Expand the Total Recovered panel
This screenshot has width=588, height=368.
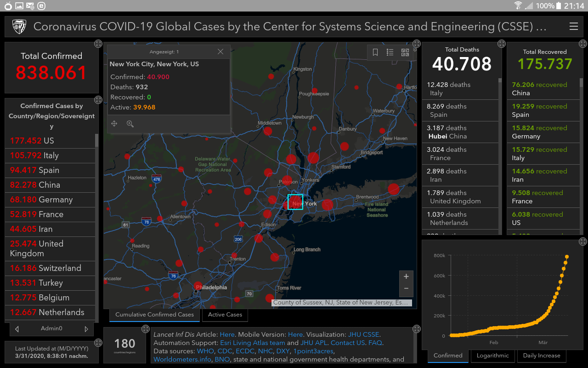(582, 44)
